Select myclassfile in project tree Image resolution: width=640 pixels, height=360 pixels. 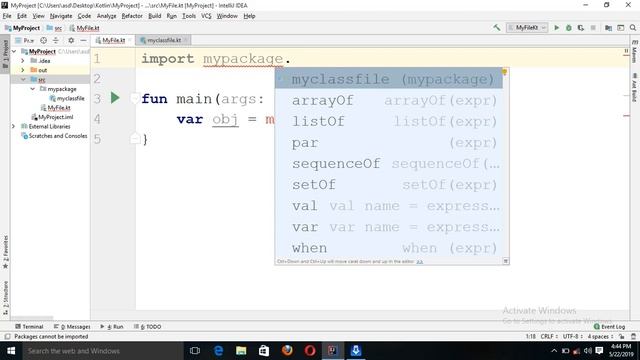(x=67, y=98)
